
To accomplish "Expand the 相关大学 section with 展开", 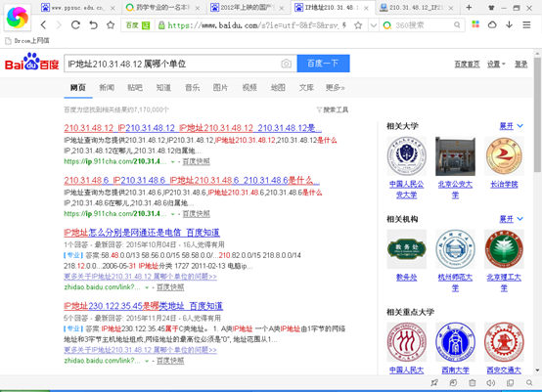I will (512, 126).
